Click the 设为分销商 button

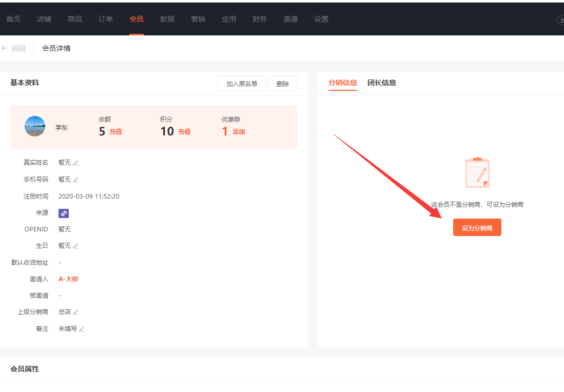pos(477,228)
